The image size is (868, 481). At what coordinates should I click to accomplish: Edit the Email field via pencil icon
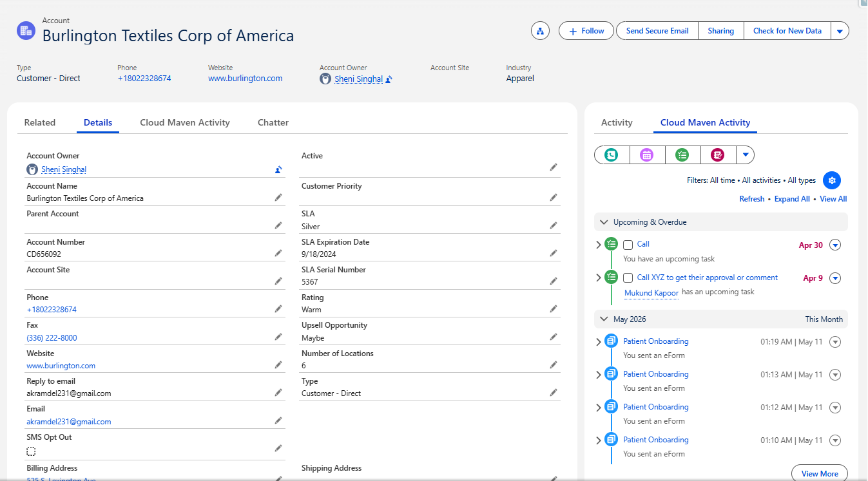coord(278,421)
